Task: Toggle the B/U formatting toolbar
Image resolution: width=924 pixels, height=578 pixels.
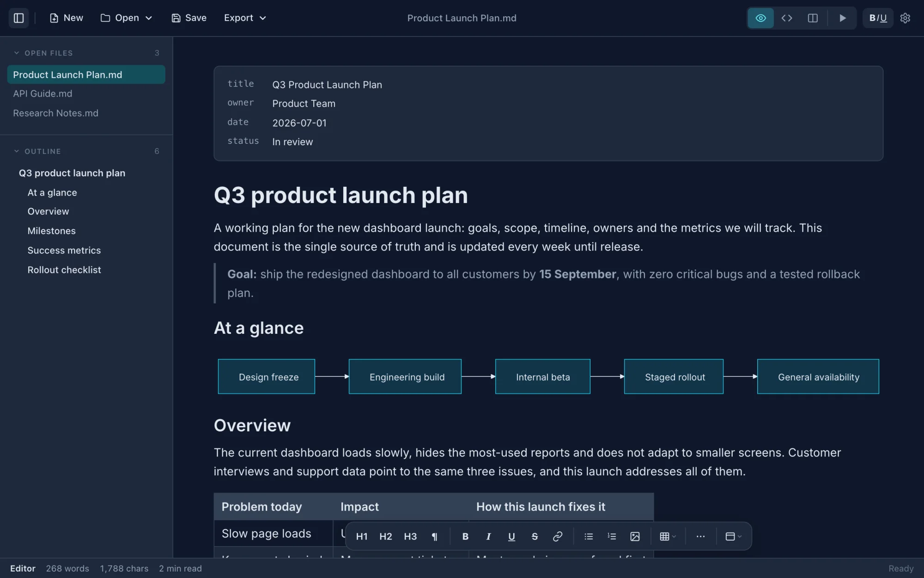Action: (x=878, y=18)
